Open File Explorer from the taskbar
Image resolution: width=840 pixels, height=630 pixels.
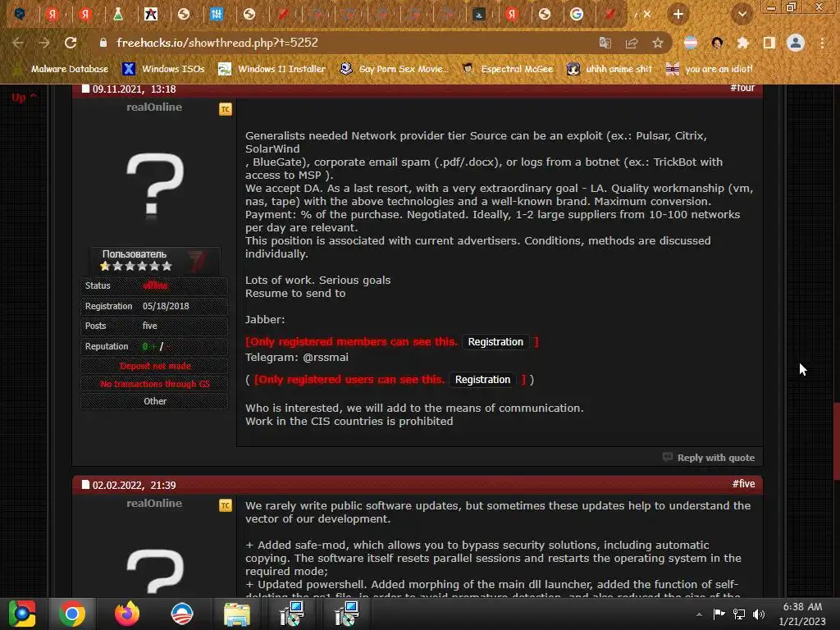237,615
